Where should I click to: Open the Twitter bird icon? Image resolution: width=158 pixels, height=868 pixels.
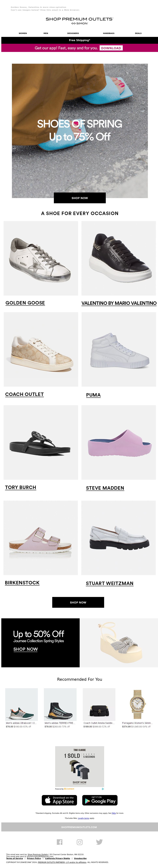click(99, 842)
